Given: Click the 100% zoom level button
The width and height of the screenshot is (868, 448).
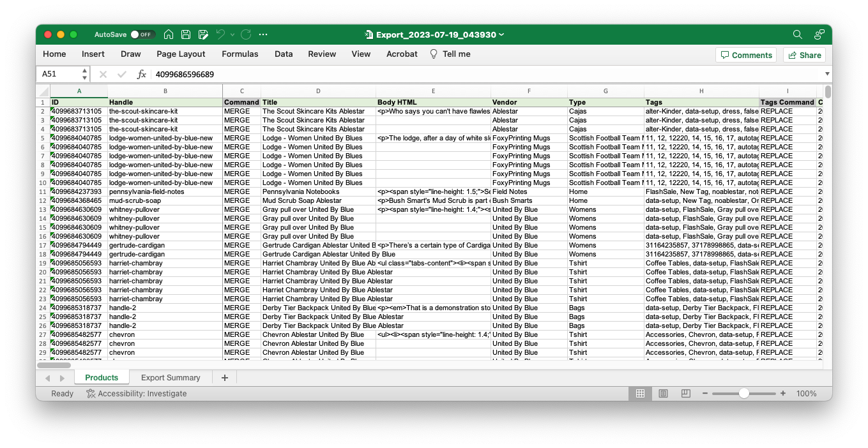Looking at the screenshot, I should pyautogui.click(x=807, y=394).
